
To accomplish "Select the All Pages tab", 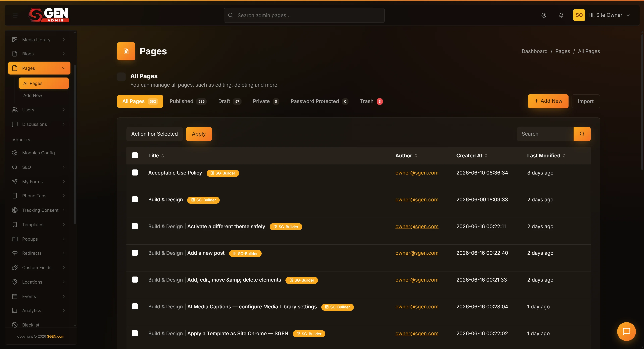I will point(140,101).
